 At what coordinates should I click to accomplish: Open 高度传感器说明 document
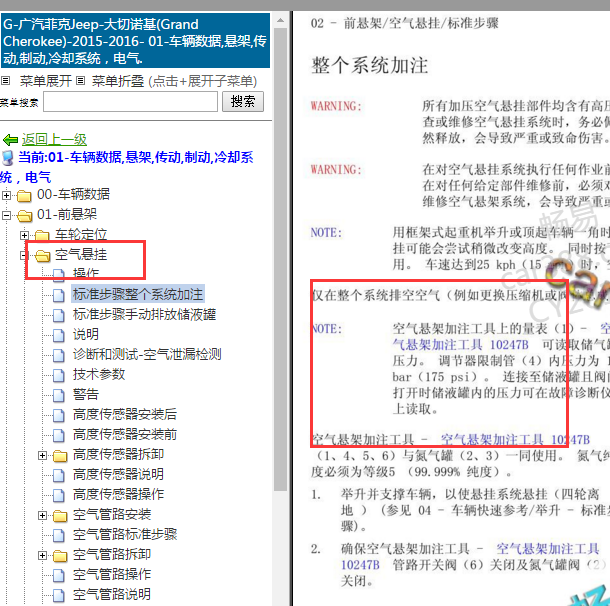coord(118,474)
